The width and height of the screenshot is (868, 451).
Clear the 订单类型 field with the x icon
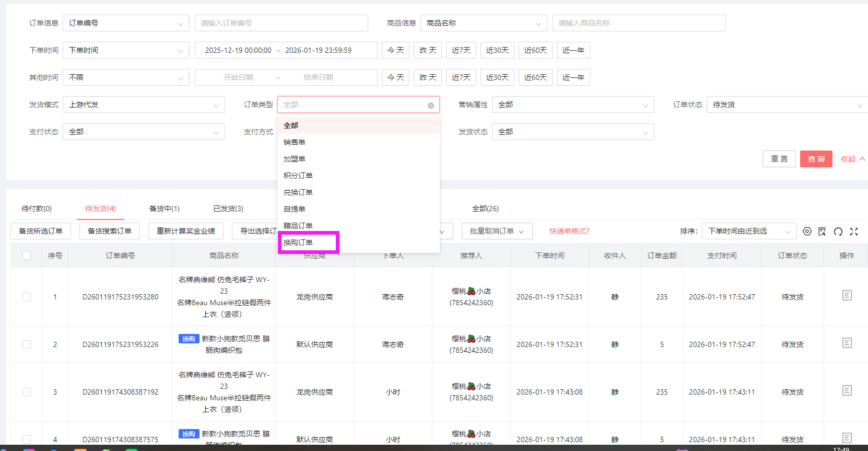[431, 105]
